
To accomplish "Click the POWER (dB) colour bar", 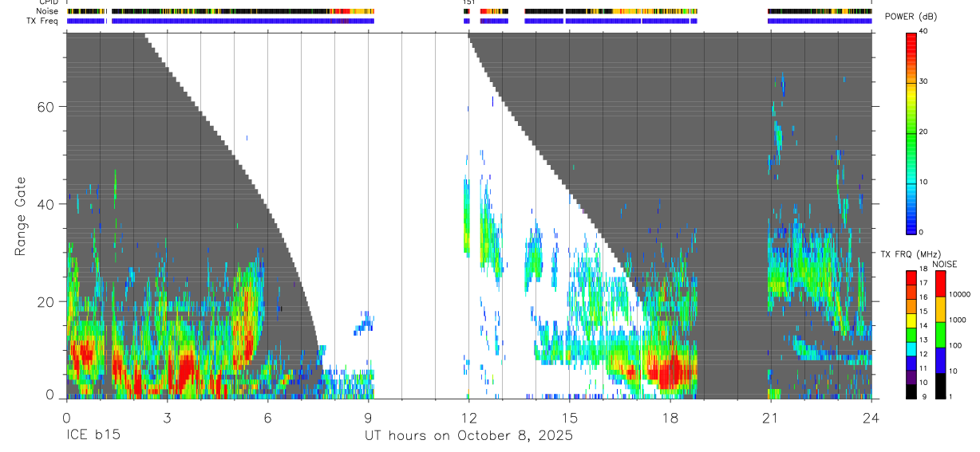I will [x=911, y=132].
